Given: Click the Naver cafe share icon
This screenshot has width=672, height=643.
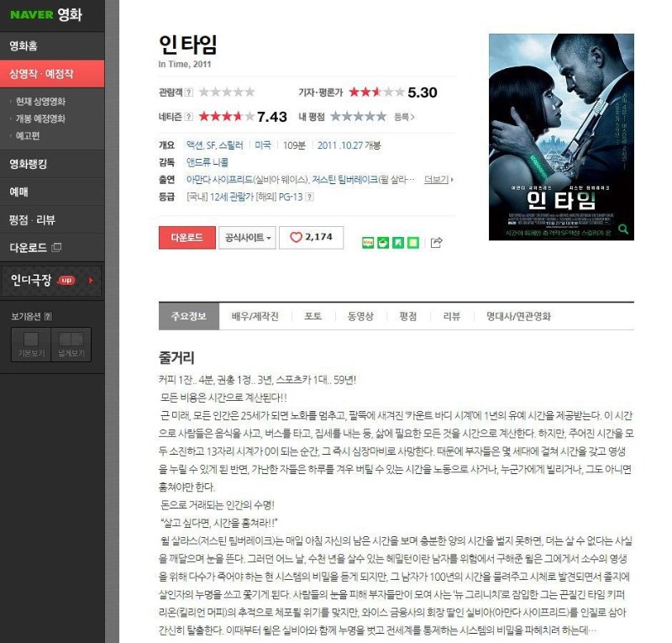Looking at the screenshot, I should click(x=383, y=243).
